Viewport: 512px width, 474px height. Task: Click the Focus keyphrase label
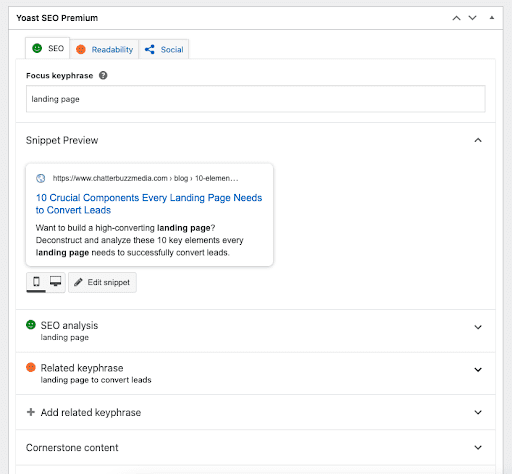coord(60,76)
